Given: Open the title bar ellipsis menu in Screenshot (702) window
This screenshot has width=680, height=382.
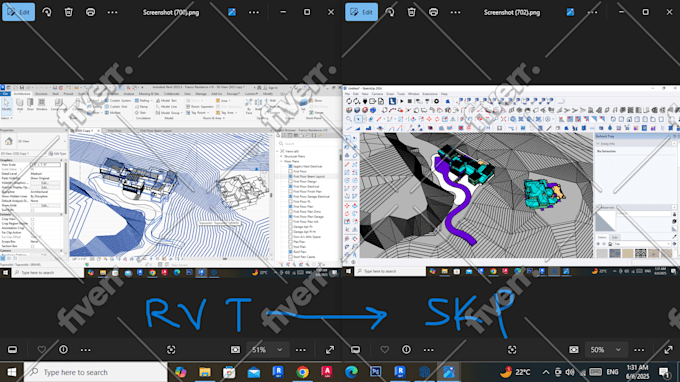Looking at the screenshot, I should pos(592,12).
